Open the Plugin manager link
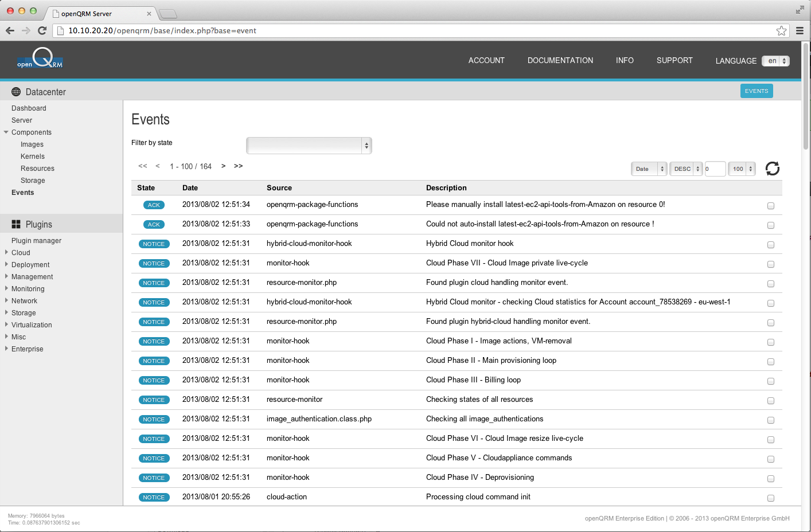 36,240
